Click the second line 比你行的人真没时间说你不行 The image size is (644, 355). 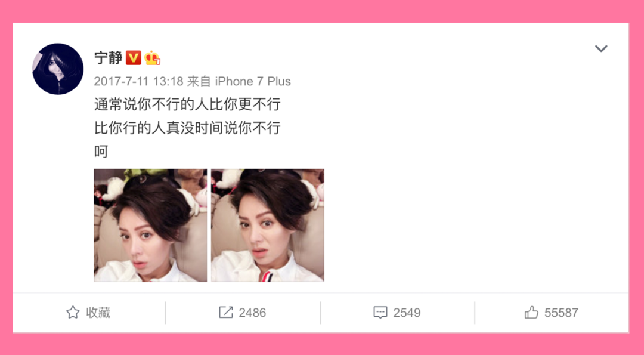187,128
